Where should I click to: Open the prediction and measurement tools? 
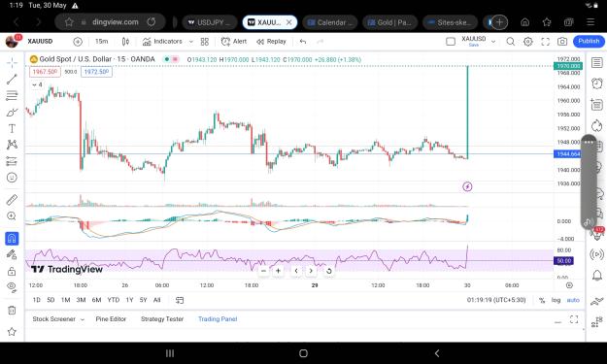(x=12, y=161)
